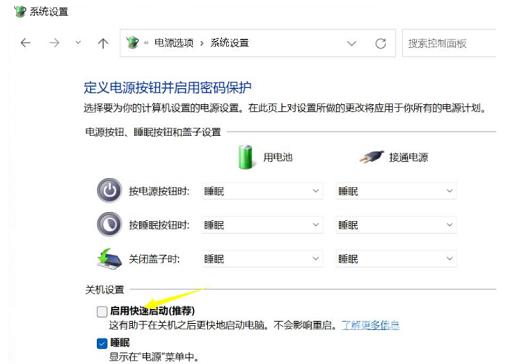The image size is (520, 364).
Task: Go forward with the right arrow
Action: point(54,43)
